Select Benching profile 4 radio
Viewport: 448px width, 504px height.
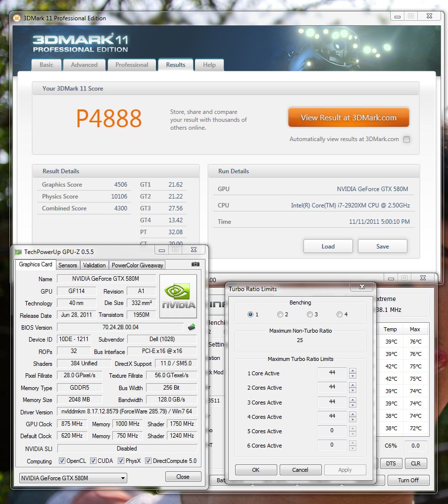pyautogui.click(x=340, y=314)
